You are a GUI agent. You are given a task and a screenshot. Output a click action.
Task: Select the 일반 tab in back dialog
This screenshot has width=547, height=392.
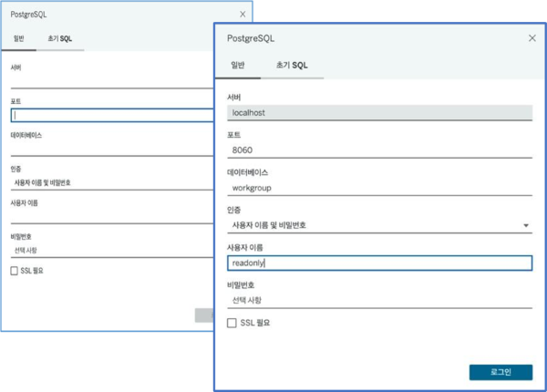coord(19,38)
